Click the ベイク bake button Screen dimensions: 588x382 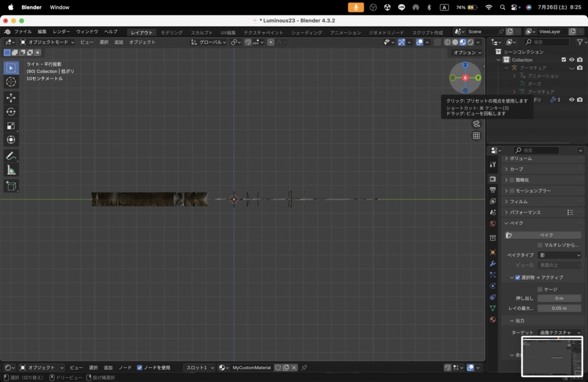[543, 235]
